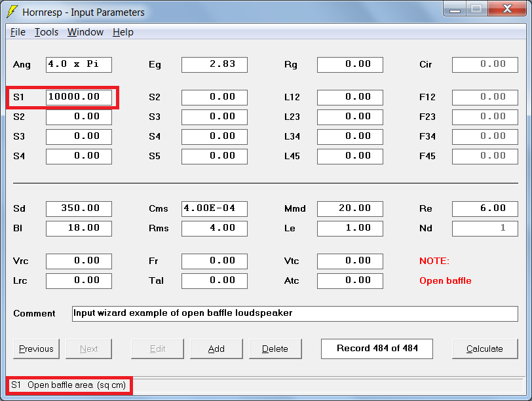Click the Record 484 of 484 box
The image size is (532, 401).
pyautogui.click(x=377, y=349)
